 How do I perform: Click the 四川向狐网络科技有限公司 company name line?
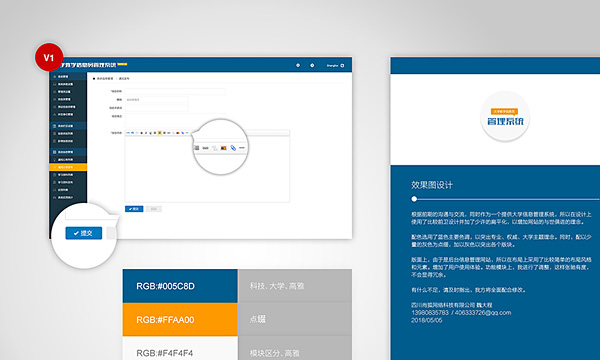(x=452, y=305)
